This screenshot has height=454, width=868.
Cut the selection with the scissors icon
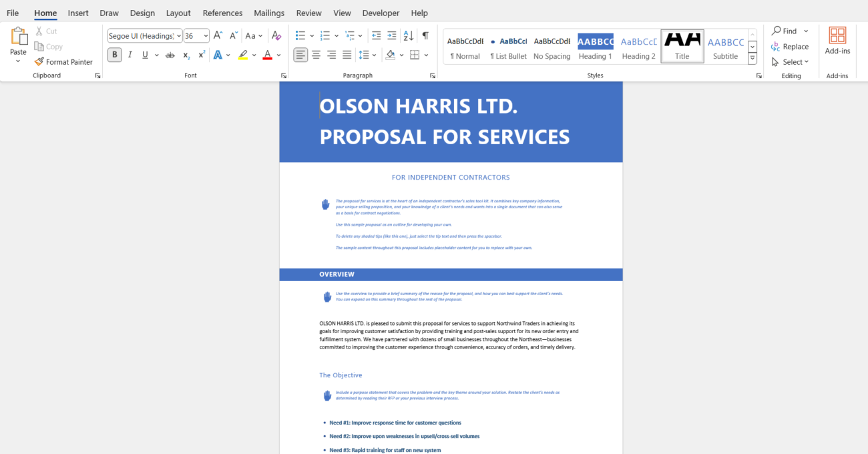coord(46,31)
